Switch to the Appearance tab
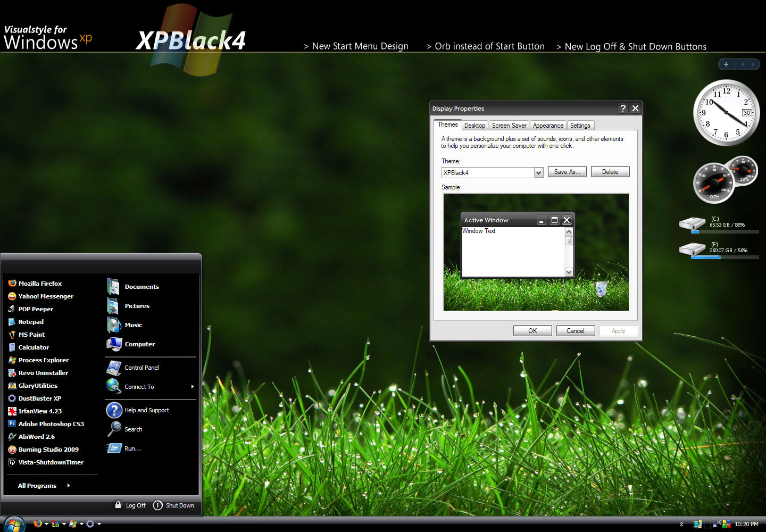Image resolution: width=766 pixels, height=532 pixels. pos(548,126)
